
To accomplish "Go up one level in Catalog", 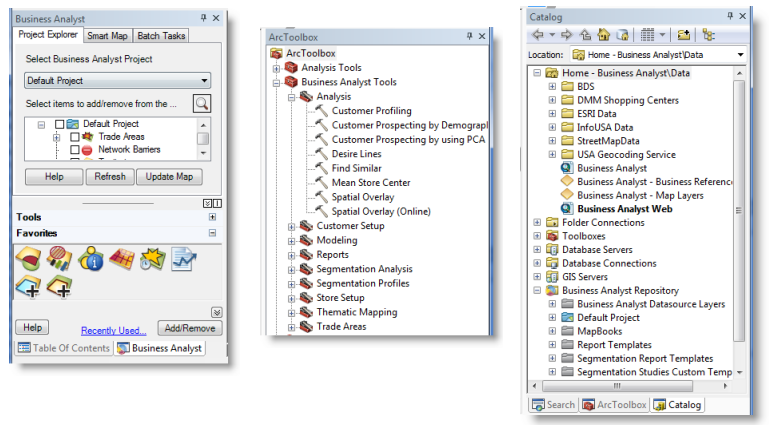I will pyautogui.click(x=585, y=35).
